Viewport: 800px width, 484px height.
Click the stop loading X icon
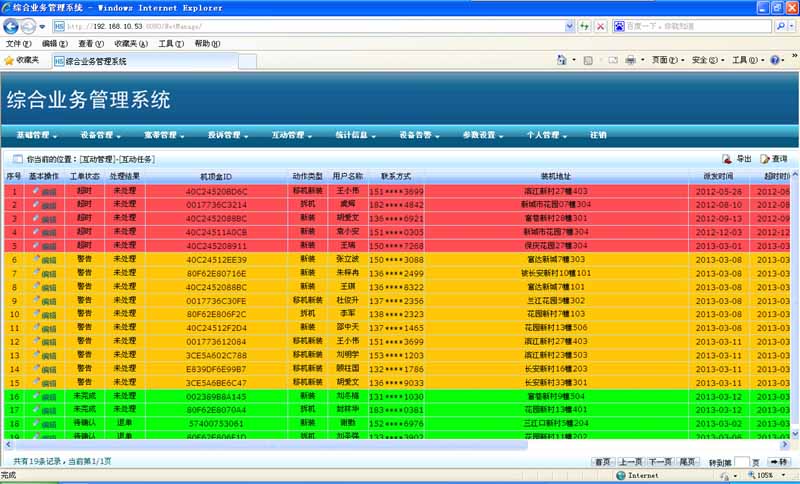coord(599,26)
